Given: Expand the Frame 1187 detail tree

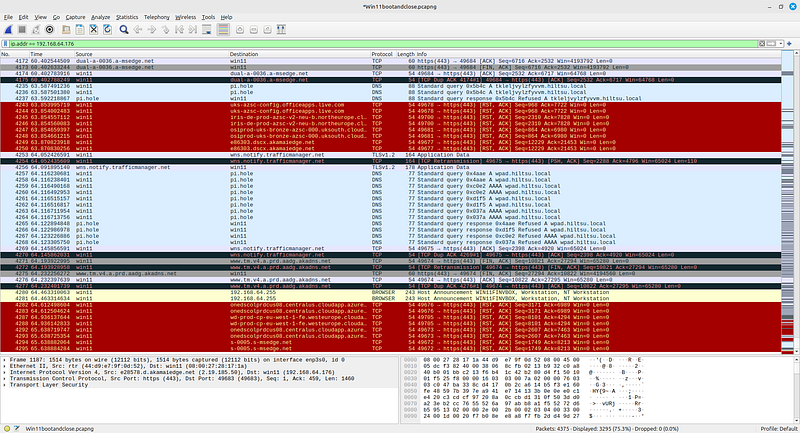Looking at the screenshot, I should tap(5, 360).
